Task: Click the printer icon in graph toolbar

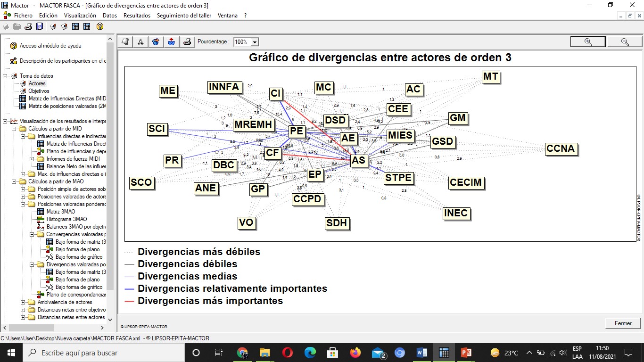Action: click(x=187, y=41)
